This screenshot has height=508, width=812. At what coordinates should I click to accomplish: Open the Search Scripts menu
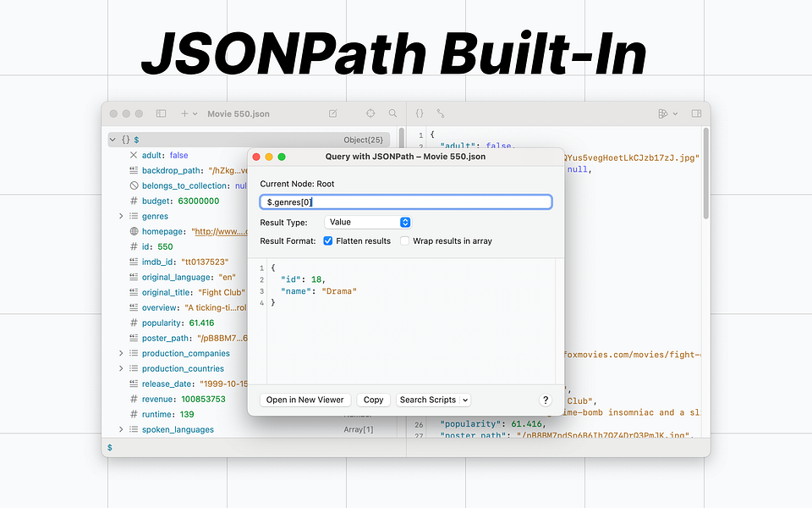433,400
